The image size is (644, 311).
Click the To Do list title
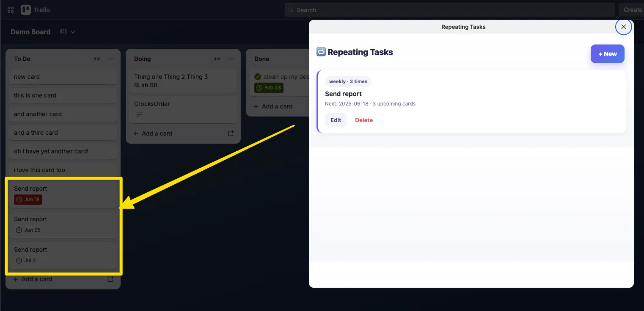(22, 59)
